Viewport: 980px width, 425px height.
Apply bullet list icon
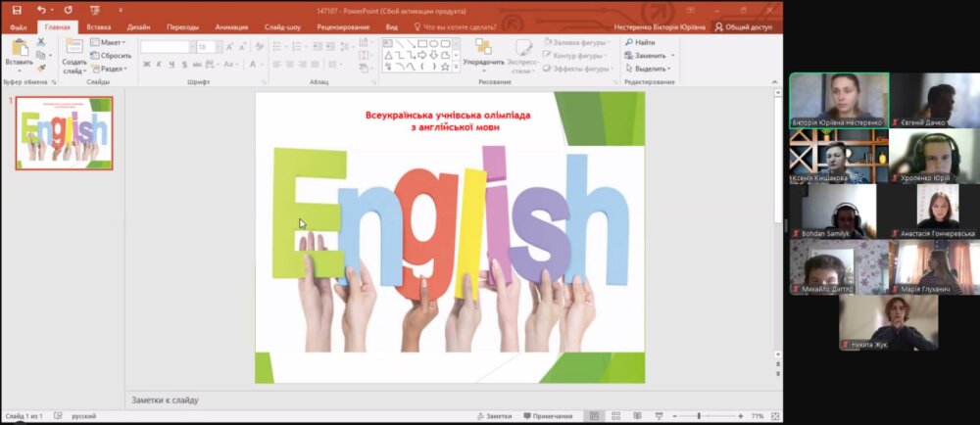click(279, 47)
